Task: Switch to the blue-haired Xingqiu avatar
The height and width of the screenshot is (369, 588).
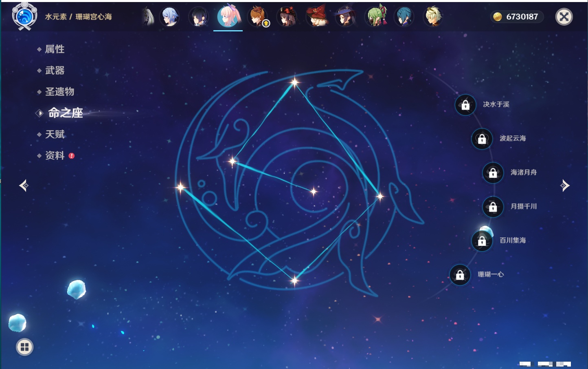Action: (x=404, y=17)
